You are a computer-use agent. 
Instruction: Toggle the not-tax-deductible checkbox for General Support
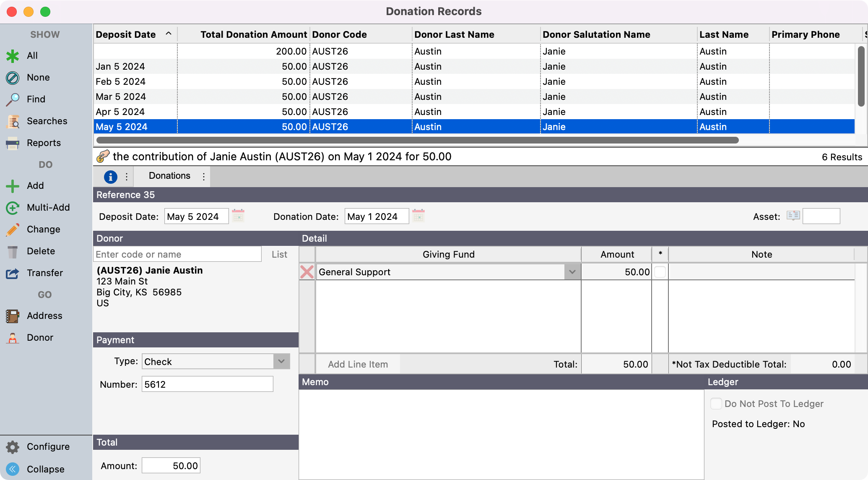pyautogui.click(x=660, y=272)
